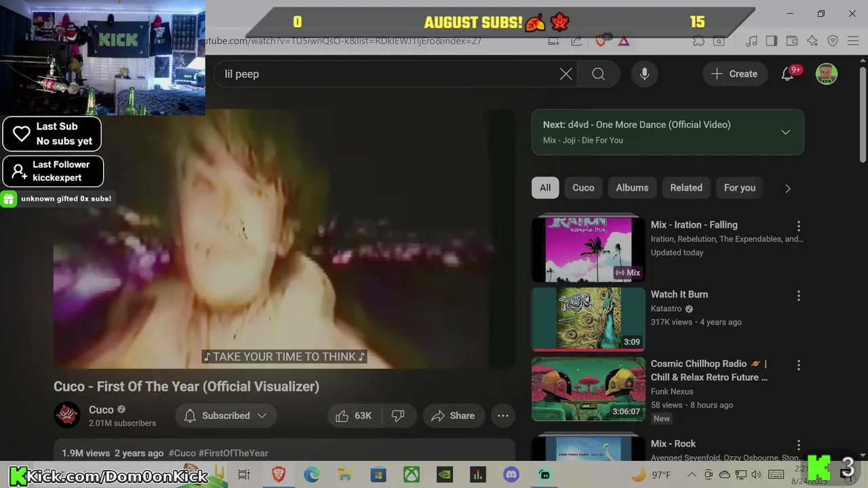Open Microsoft Store from the taskbar
Image resolution: width=868 pixels, height=488 pixels.
[378, 474]
